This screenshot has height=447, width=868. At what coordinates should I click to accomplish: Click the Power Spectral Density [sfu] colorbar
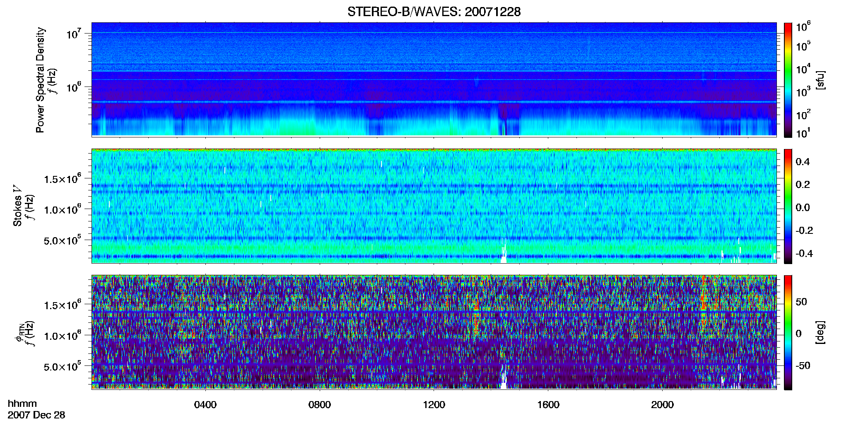click(788, 80)
